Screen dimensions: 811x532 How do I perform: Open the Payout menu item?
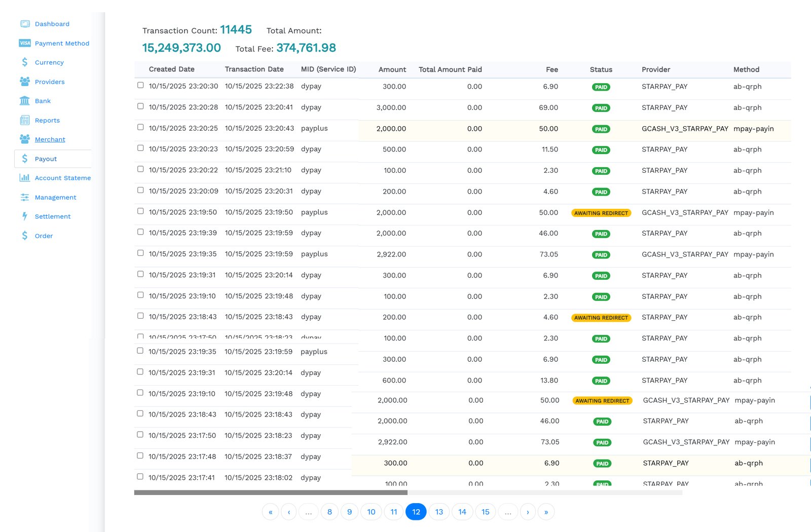(x=46, y=159)
